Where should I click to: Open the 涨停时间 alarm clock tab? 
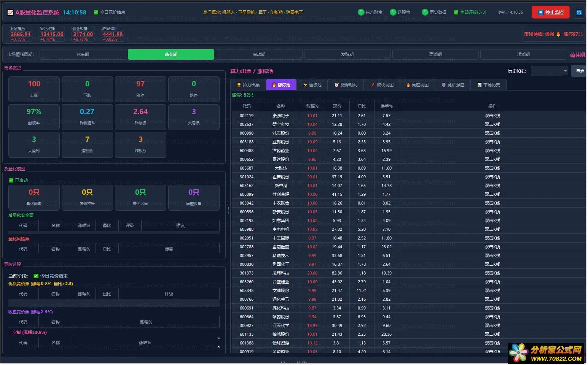(346, 85)
